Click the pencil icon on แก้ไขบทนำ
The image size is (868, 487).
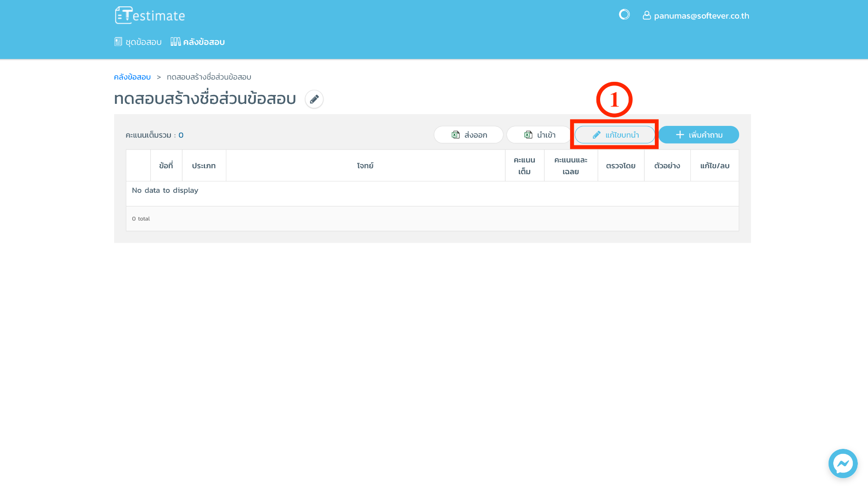(x=596, y=135)
